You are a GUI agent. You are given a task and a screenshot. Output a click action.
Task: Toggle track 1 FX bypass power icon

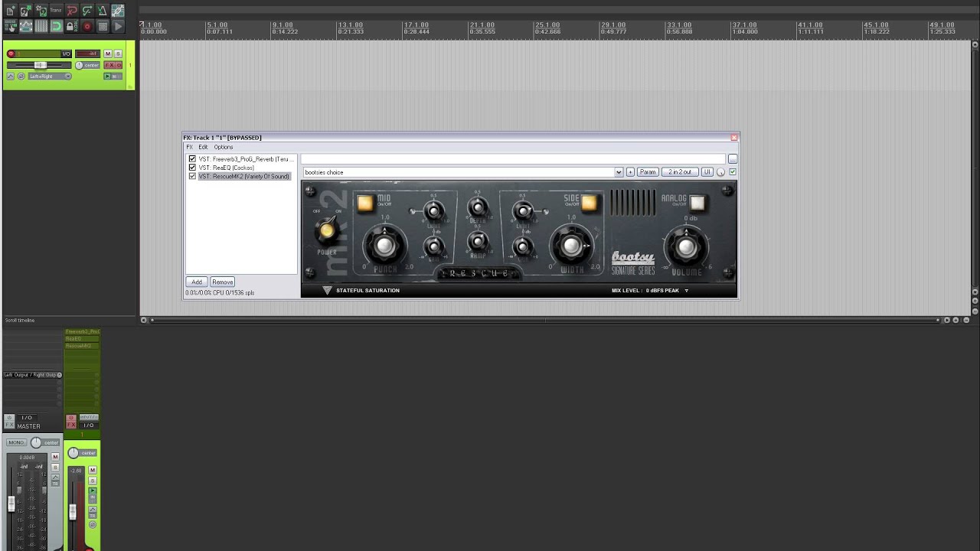[x=119, y=65]
